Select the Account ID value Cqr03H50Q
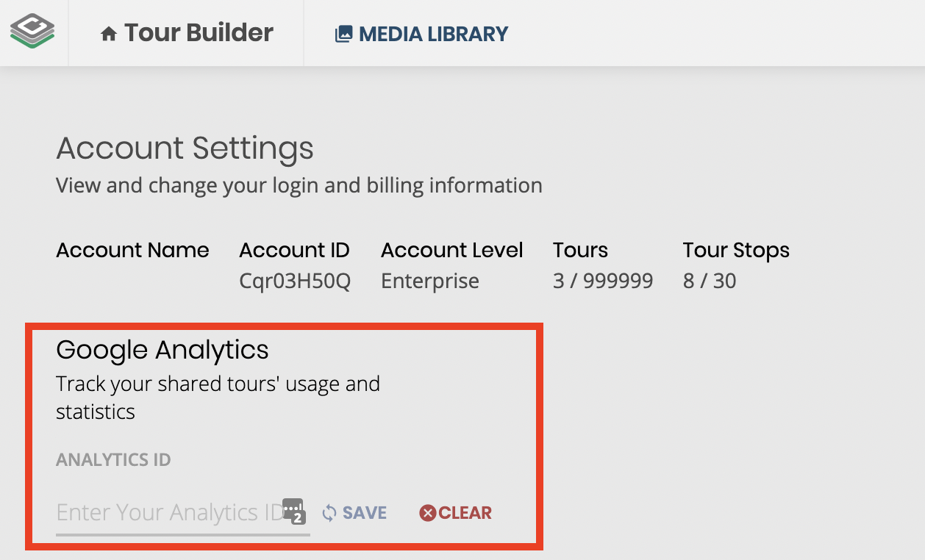Image resolution: width=925 pixels, height=560 pixels. (x=295, y=281)
